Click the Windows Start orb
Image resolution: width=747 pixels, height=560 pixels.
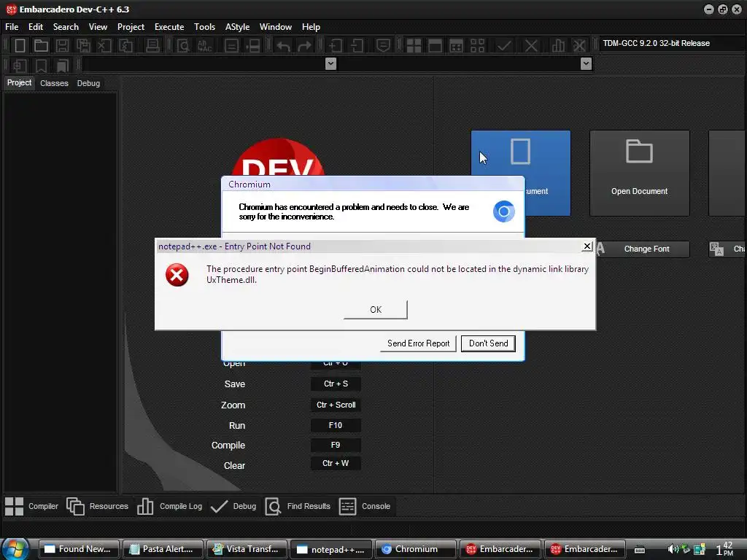pyautogui.click(x=15, y=548)
